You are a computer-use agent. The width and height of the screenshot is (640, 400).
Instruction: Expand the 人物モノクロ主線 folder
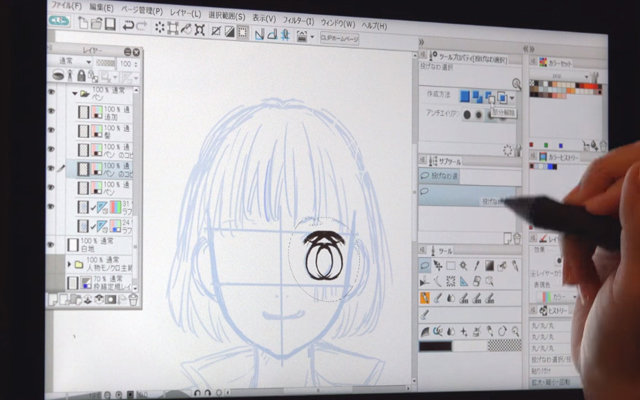point(70,264)
